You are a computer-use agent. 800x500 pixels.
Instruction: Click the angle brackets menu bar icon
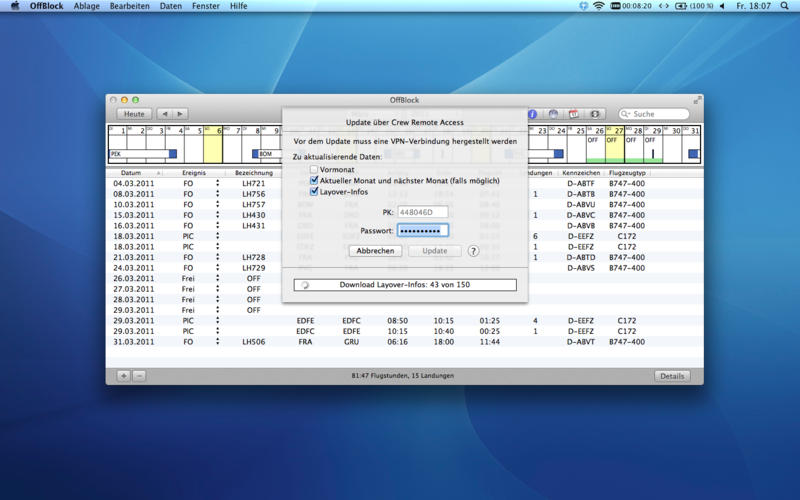click(x=663, y=6)
